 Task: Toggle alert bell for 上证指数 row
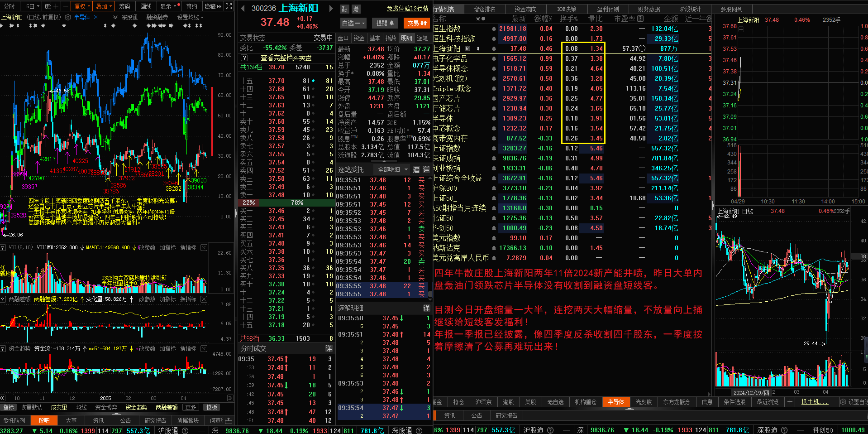click(x=494, y=148)
